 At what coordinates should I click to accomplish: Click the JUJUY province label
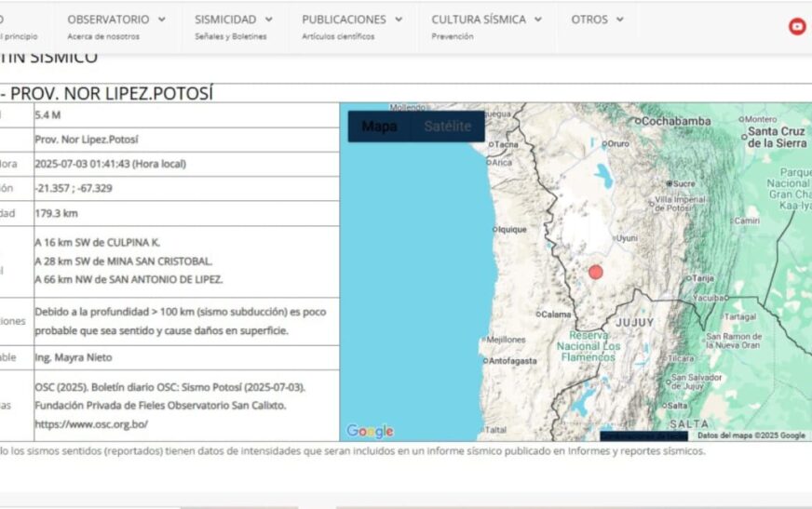point(635,322)
